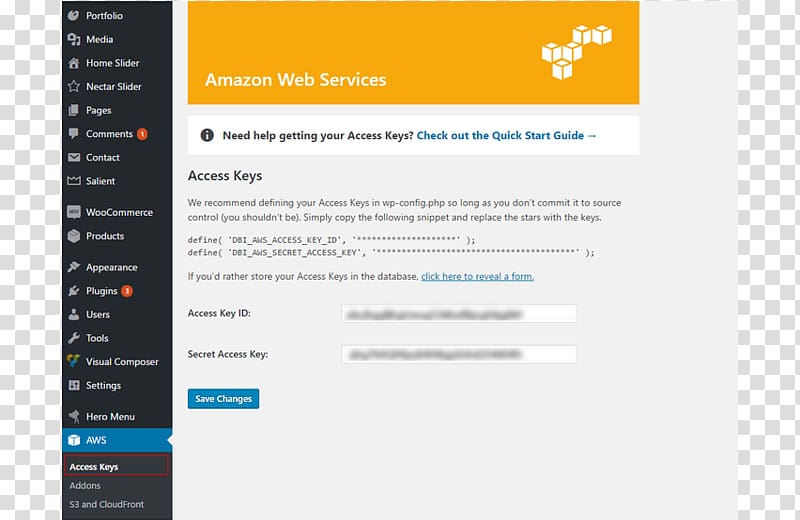This screenshot has width=800, height=520.
Task: Focus the Secret Access Key field
Action: [x=459, y=354]
